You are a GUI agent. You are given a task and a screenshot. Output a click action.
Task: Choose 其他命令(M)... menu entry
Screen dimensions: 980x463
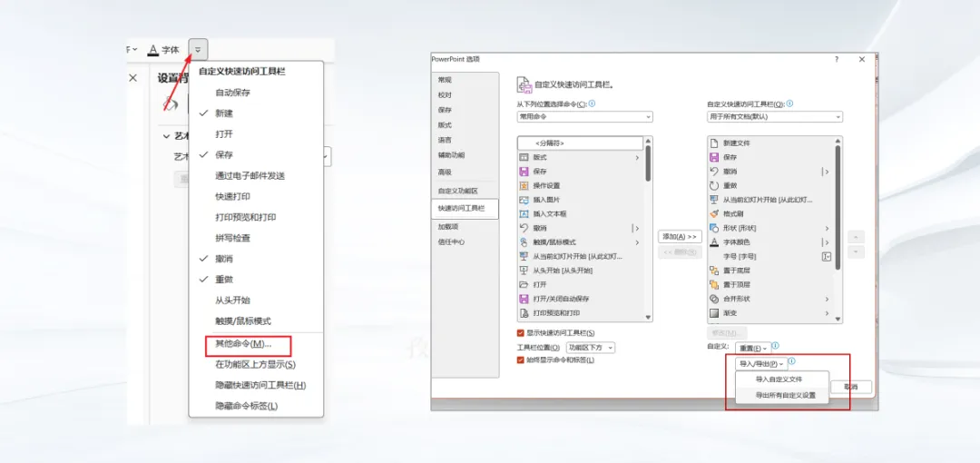pyautogui.click(x=248, y=345)
